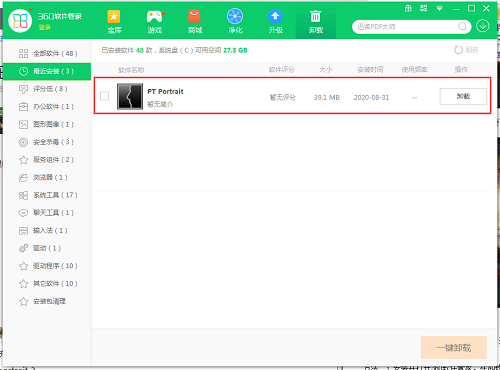
Task: Select 最近安装 (3) in the sidebar
Action: pos(47,71)
